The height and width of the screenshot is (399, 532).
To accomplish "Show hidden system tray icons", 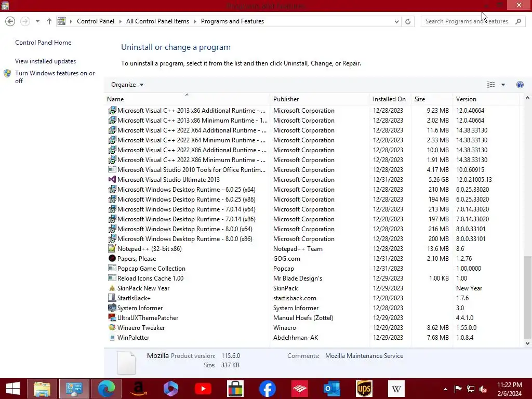I will pyautogui.click(x=445, y=389).
